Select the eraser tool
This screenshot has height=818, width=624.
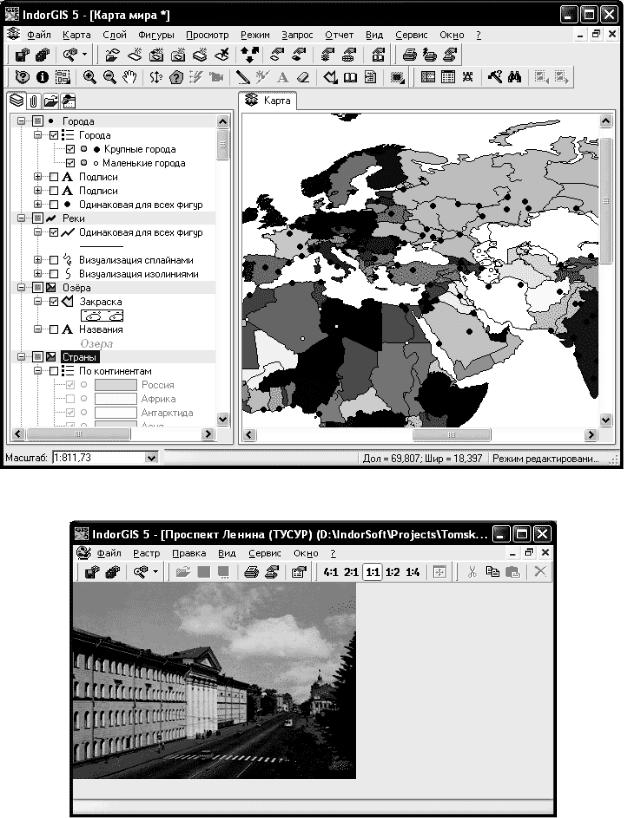point(303,77)
